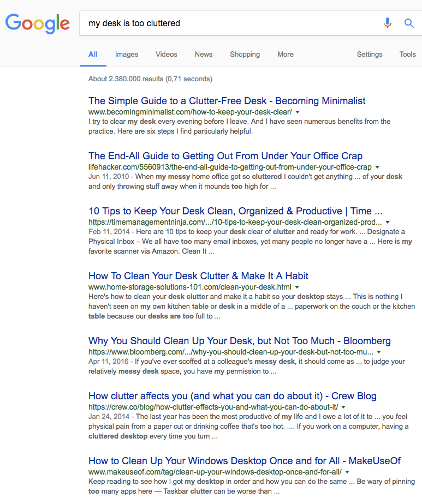Open the Shopping tab
The width and height of the screenshot is (422, 504).
[245, 55]
